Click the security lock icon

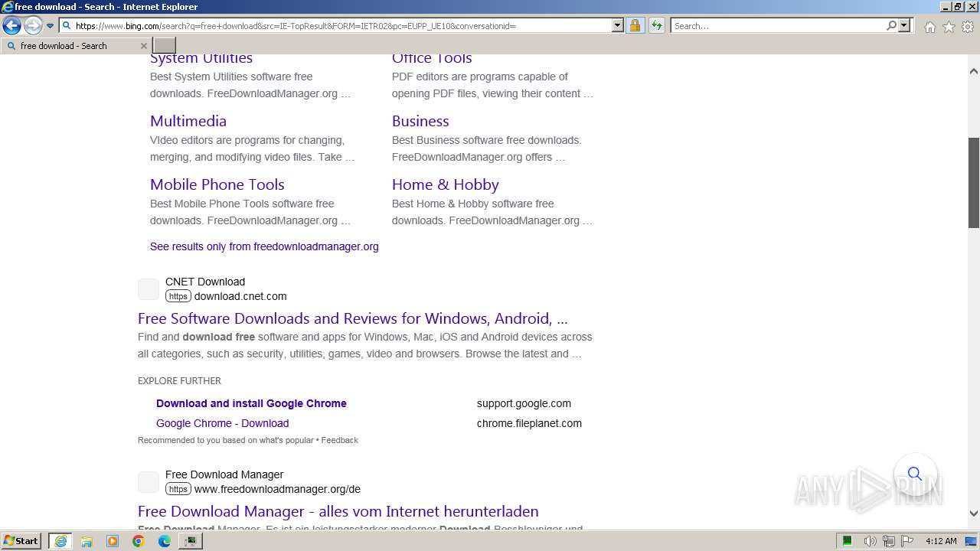(635, 26)
